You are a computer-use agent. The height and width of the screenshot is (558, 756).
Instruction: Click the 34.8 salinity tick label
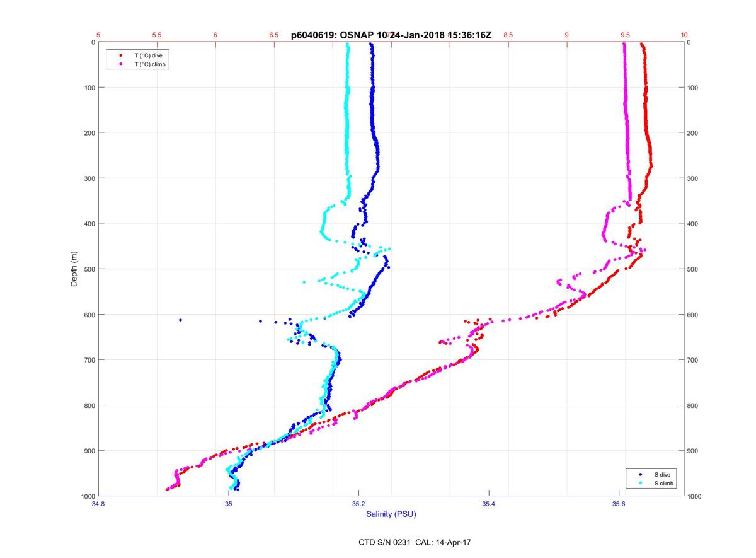click(x=98, y=504)
